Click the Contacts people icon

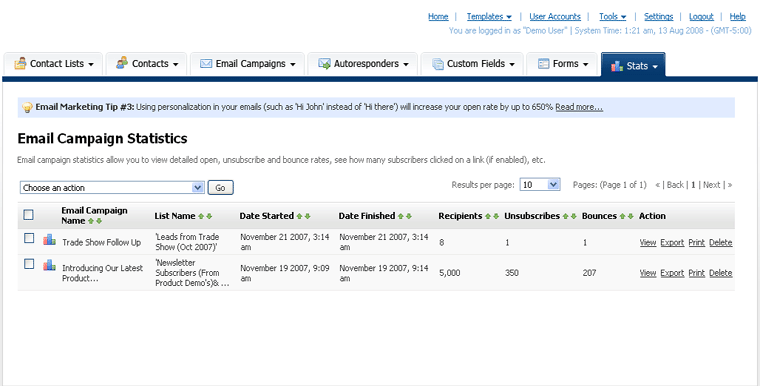[x=122, y=63]
